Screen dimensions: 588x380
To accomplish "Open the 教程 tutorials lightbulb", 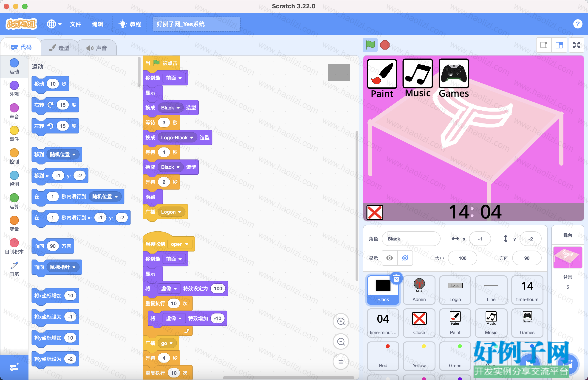I will (x=130, y=24).
